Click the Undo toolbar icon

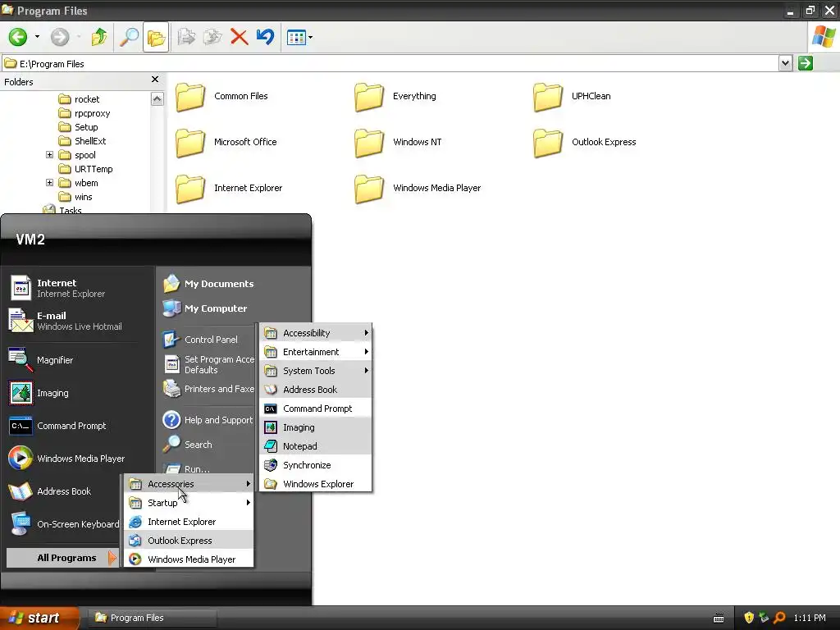click(x=265, y=37)
